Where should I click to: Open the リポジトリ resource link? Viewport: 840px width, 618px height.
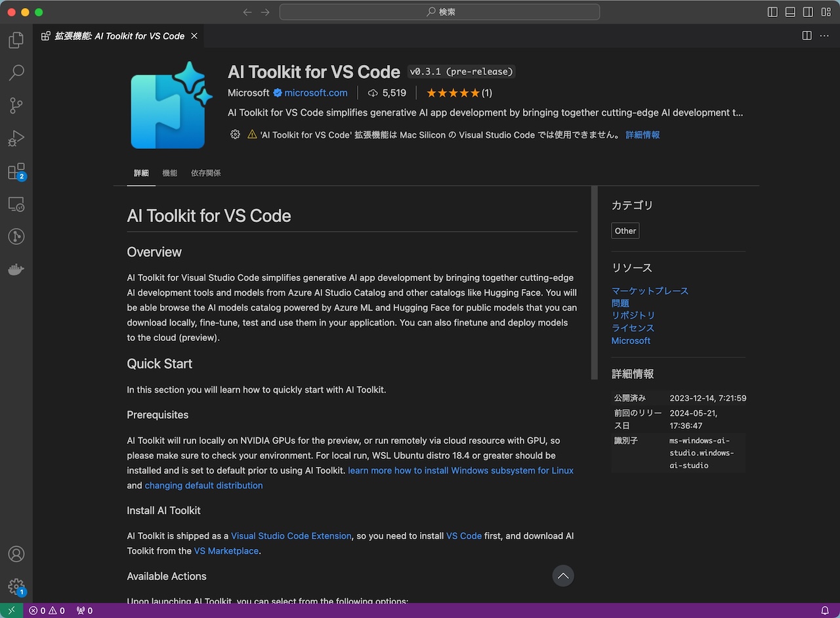633,316
